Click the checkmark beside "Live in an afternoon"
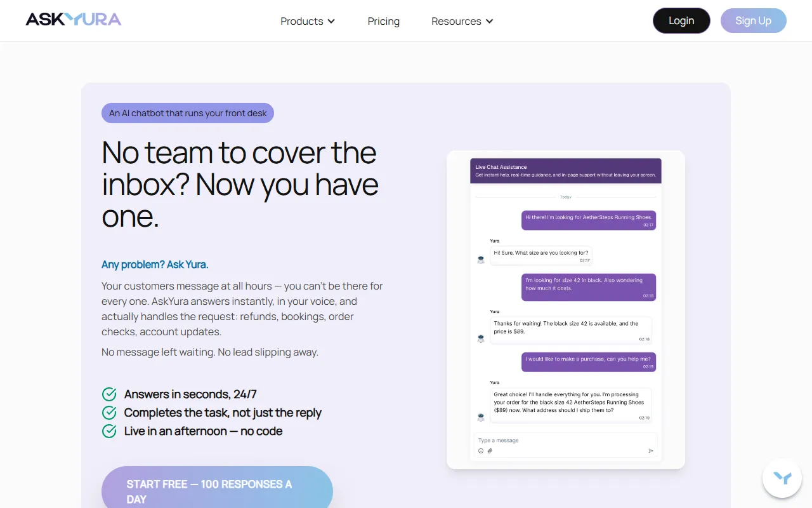The image size is (812, 508). pyautogui.click(x=109, y=431)
